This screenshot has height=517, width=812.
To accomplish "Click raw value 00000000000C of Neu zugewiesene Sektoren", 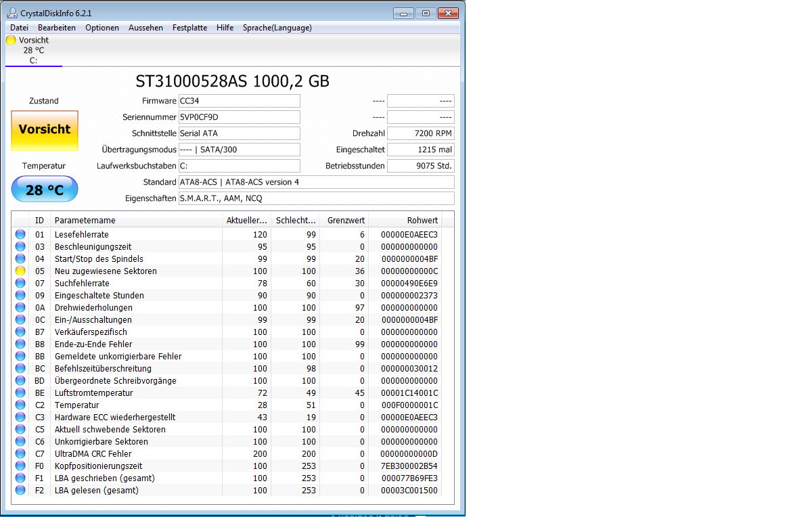I will point(409,271).
